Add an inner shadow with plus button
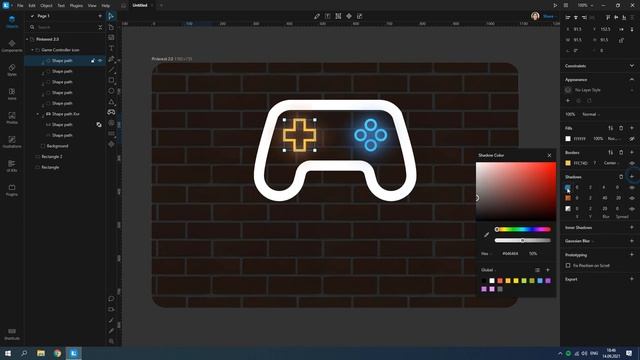Image resolution: width=640 pixels, height=360 pixels. [632, 227]
